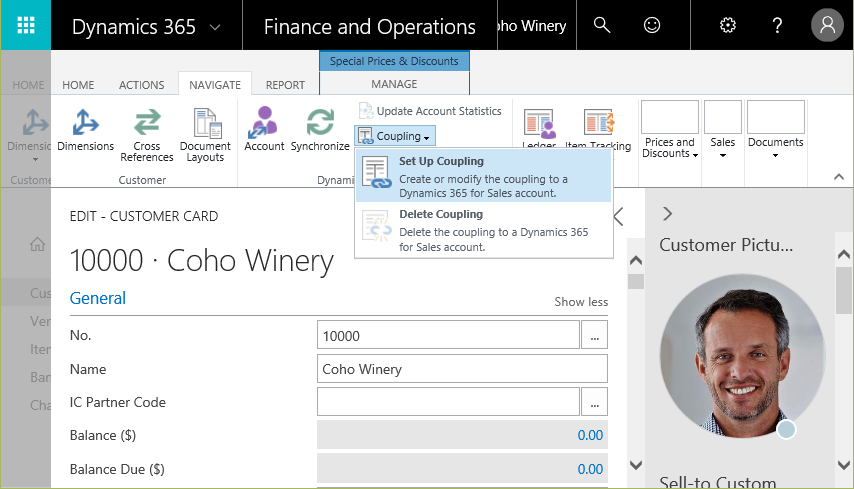
Task: Open the Balance Due ($) 0.00 value
Action: 590,469
